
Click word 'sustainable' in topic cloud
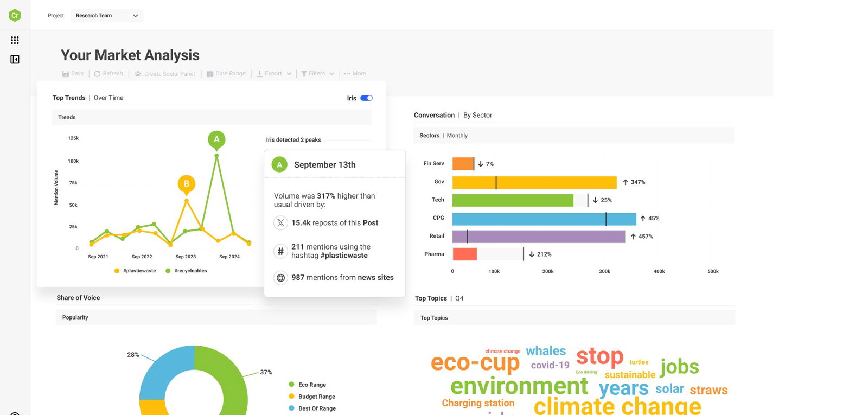coord(630,375)
